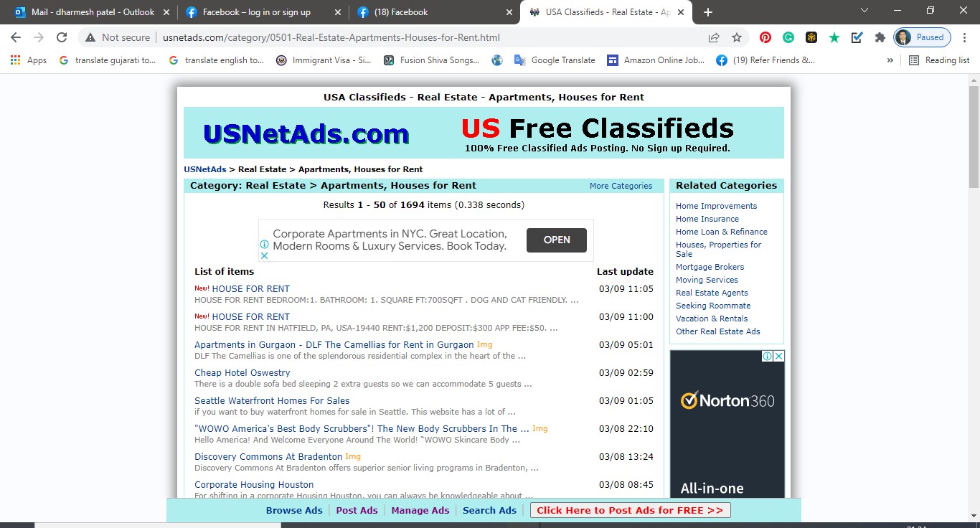Screen dimensions: 980x528
Task: Open Google Translate bookmark
Action: coord(555,60)
